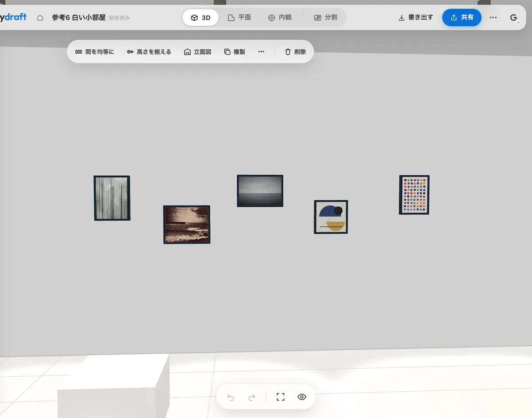Switch to the 内観 interior view tab

(280, 18)
